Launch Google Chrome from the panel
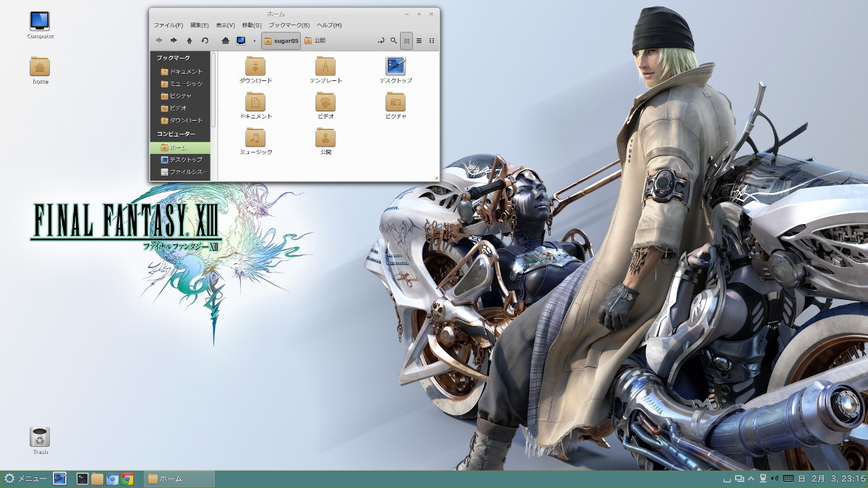This screenshot has height=488, width=868. coord(127,479)
